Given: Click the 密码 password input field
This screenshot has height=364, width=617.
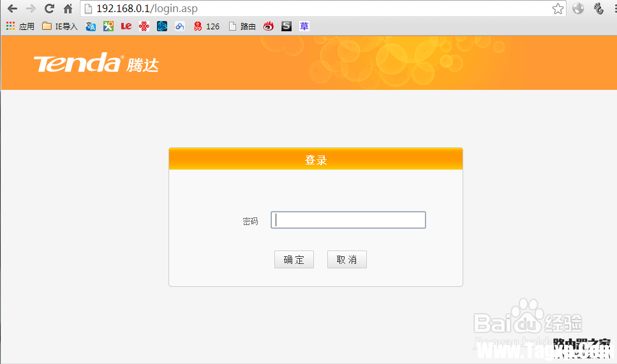Looking at the screenshot, I should click(348, 220).
